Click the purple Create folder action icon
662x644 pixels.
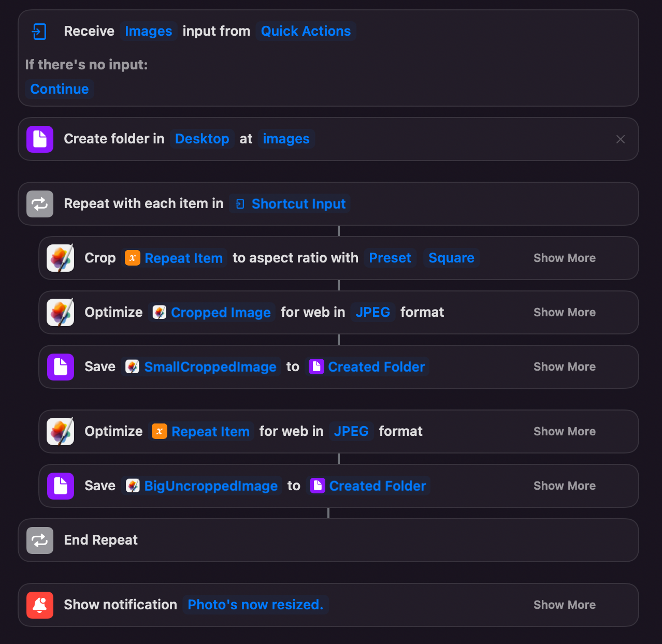(40, 139)
